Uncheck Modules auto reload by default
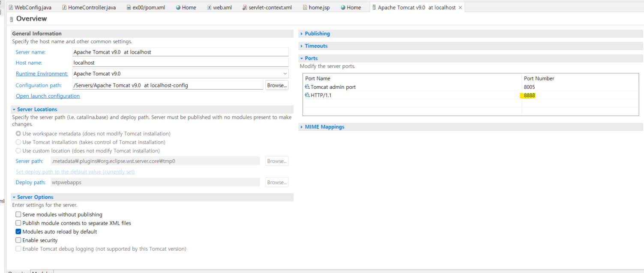Screen dimensions: 644x273 (18, 231)
